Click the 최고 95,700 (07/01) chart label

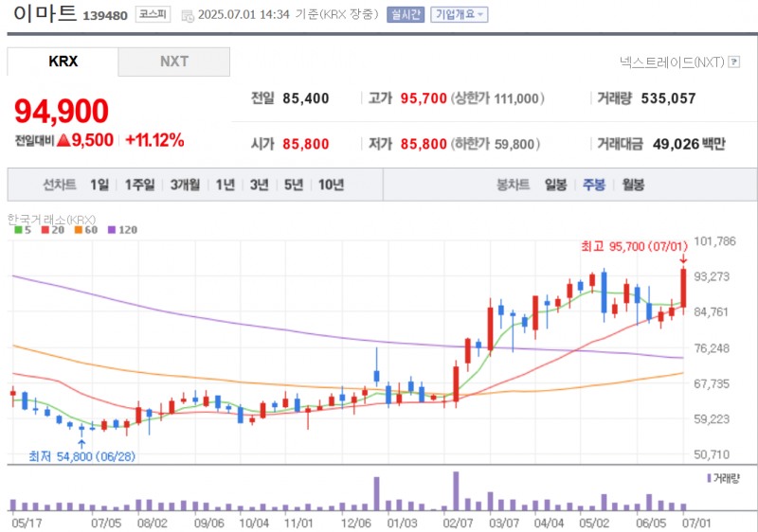(634, 247)
